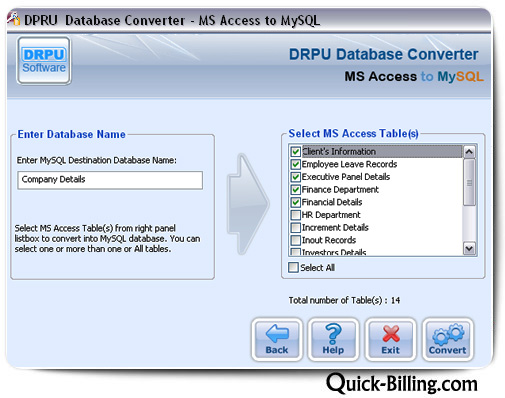The image size is (505, 398).
Task: Click the MySQL destination database name field
Action: 110,180
